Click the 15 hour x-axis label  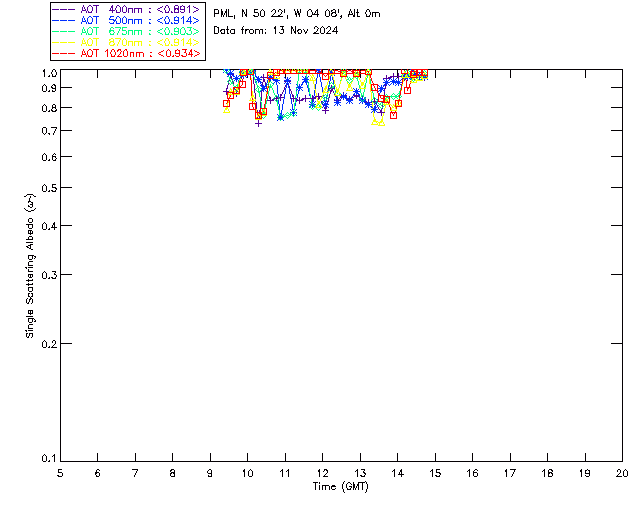pos(435,473)
